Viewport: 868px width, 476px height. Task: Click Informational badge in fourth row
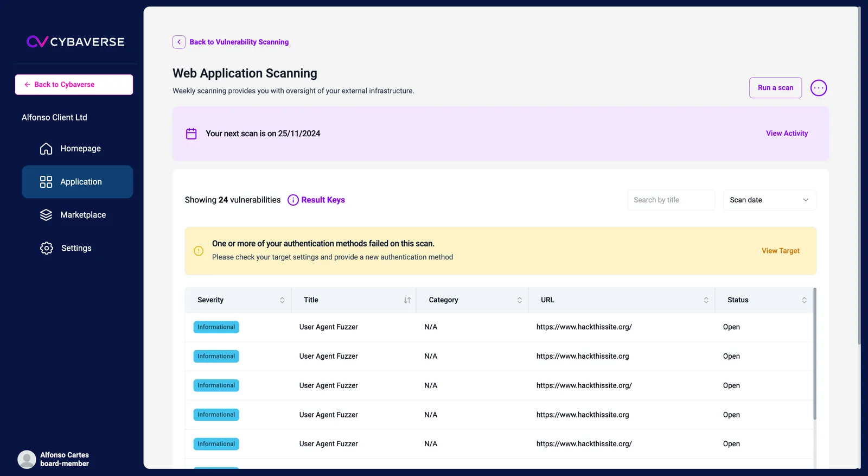pos(216,415)
